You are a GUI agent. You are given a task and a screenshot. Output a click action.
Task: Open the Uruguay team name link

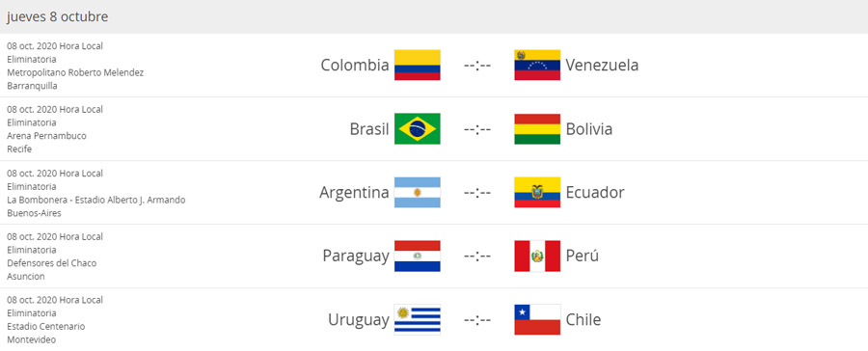[x=359, y=320]
